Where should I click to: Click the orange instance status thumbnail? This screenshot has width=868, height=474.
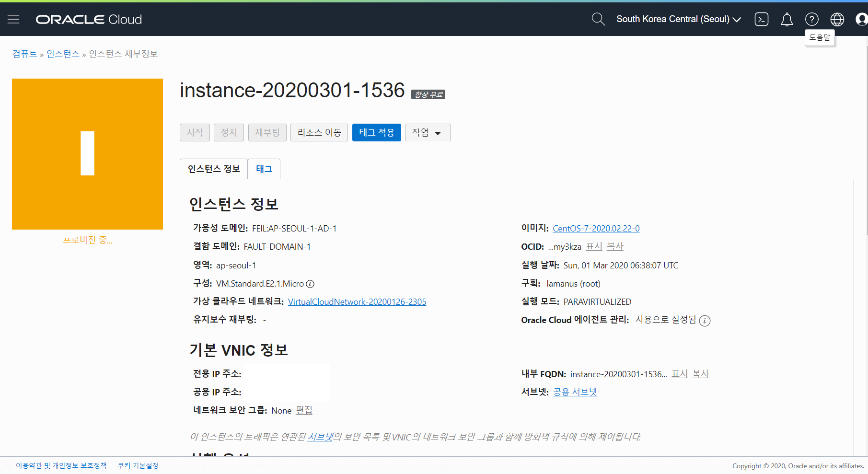[87, 154]
